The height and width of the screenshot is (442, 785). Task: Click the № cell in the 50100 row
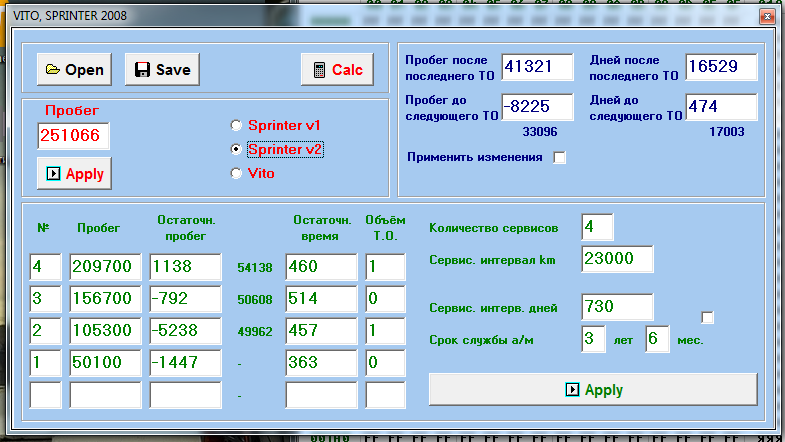coord(45,363)
